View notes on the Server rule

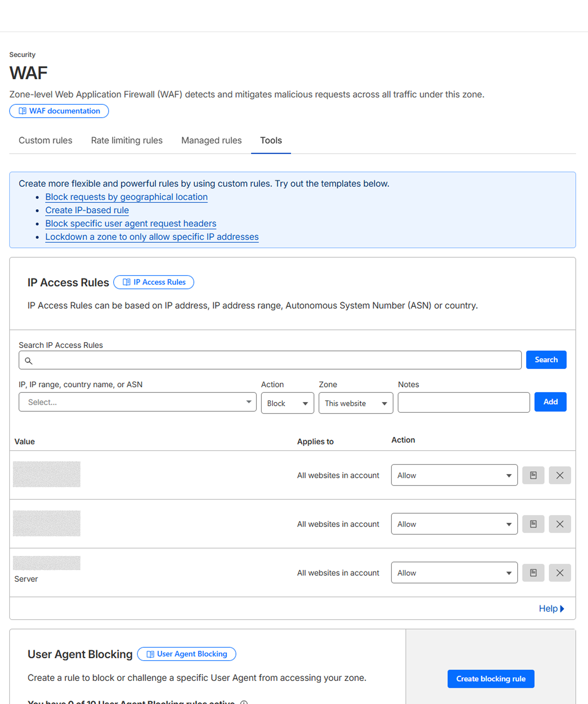click(x=533, y=573)
